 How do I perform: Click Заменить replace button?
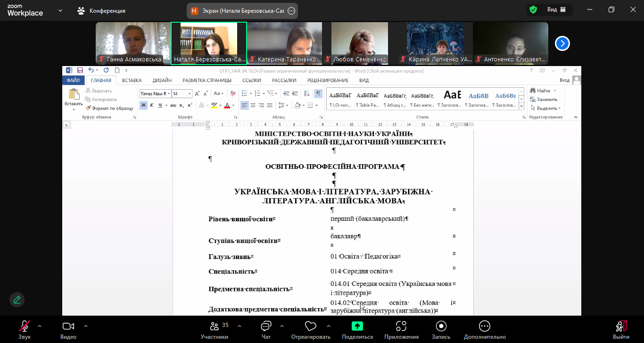tap(544, 99)
